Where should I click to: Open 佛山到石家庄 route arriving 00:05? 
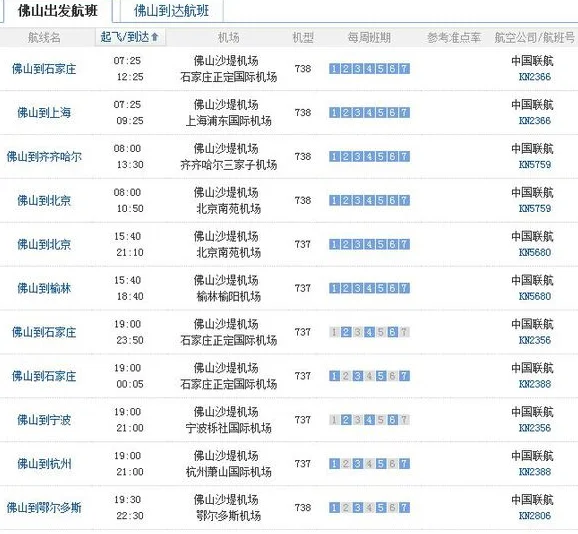coord(44,376)
